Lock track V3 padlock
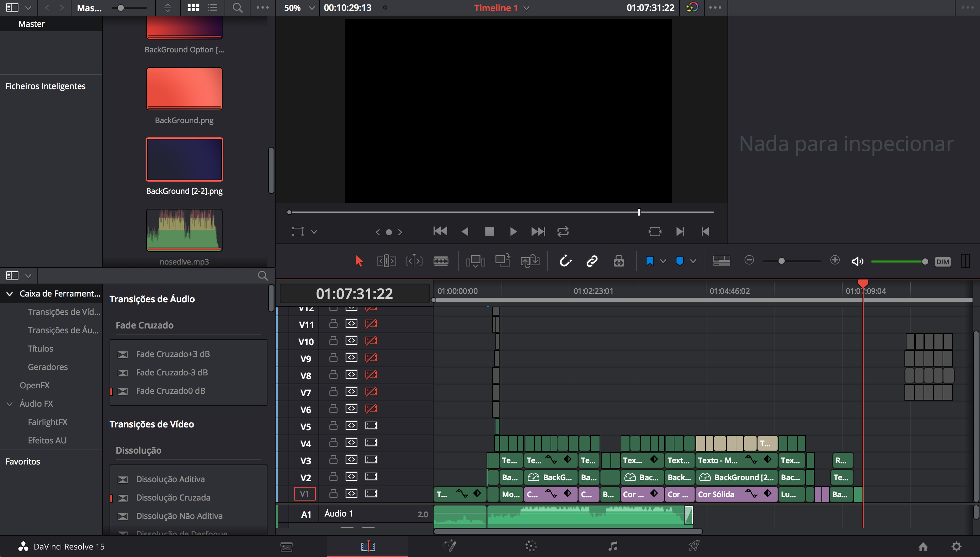Screen dimensions: 980x557 [x=333, y=459]
